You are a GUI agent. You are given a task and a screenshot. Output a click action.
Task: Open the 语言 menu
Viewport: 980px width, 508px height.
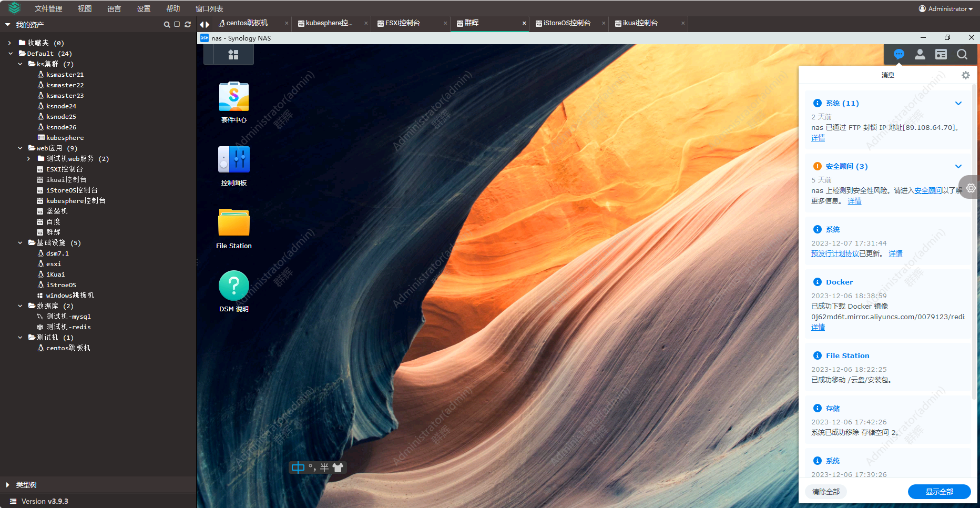pos(114,9)
